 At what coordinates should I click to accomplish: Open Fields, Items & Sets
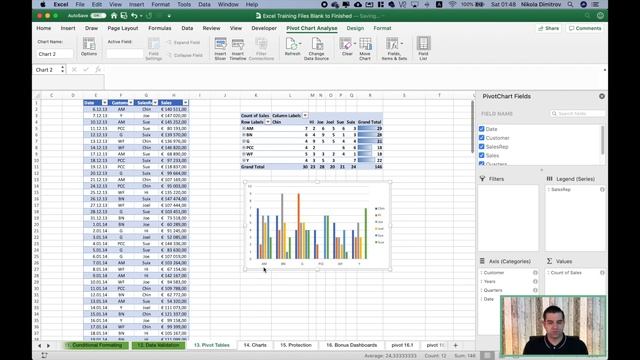coord(394,49)
